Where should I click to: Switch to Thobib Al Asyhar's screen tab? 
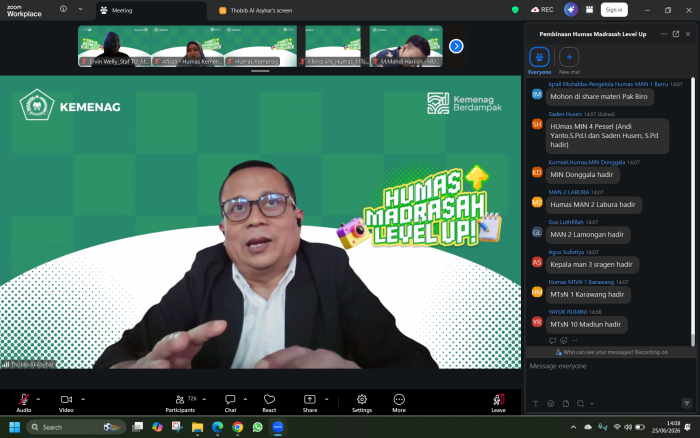[255, 10]
